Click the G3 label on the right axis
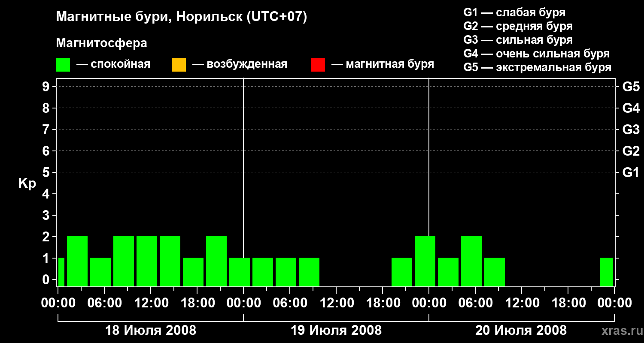The image size is (644, 343). click(631, 129)
